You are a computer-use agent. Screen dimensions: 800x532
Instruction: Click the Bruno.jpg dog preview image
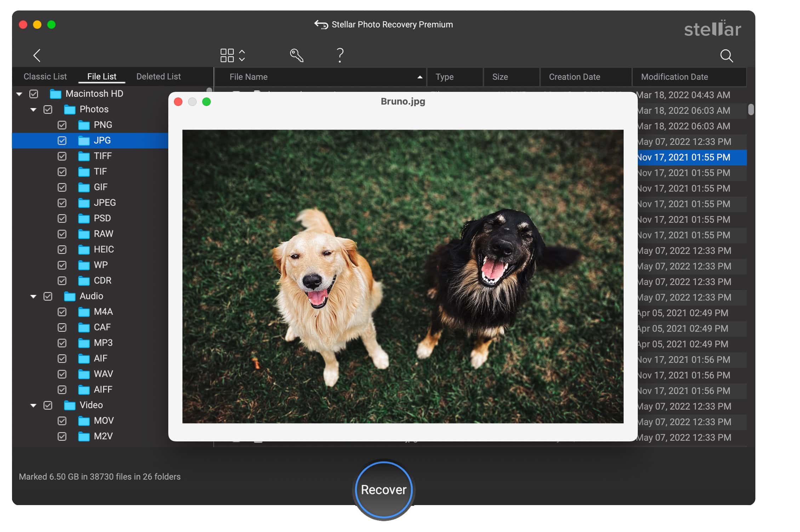point(403,276)
